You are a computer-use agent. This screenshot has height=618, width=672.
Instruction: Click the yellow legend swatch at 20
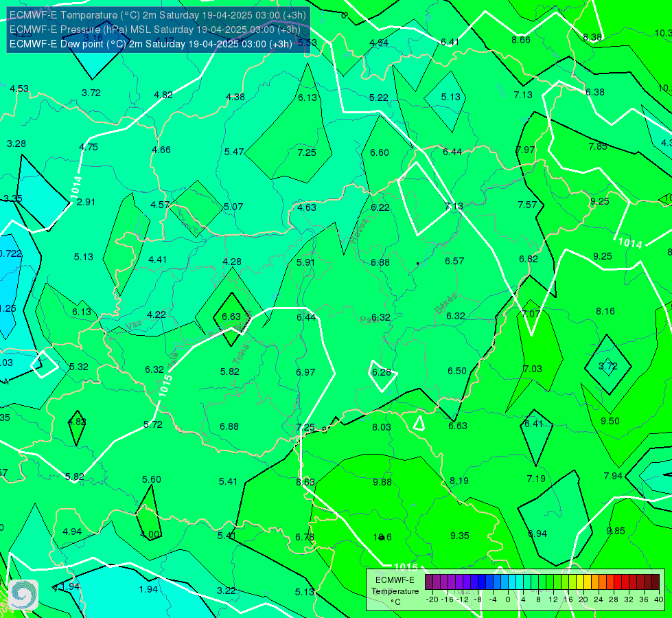coord(580,582)
